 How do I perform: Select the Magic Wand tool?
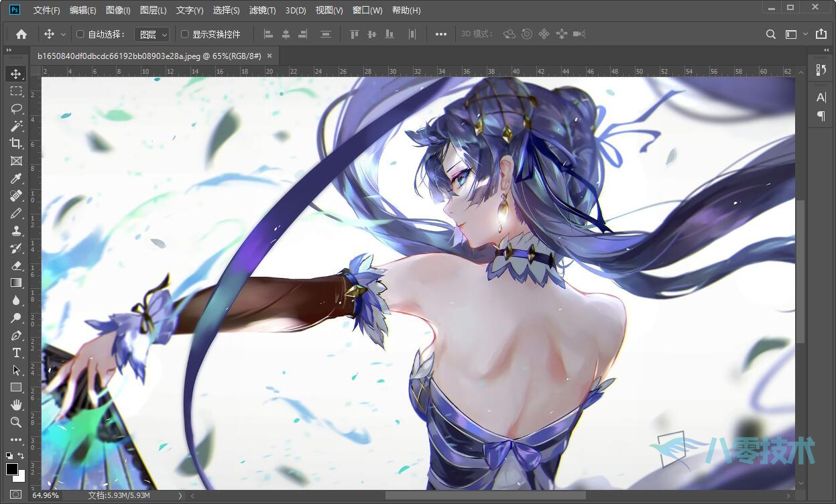16,126
